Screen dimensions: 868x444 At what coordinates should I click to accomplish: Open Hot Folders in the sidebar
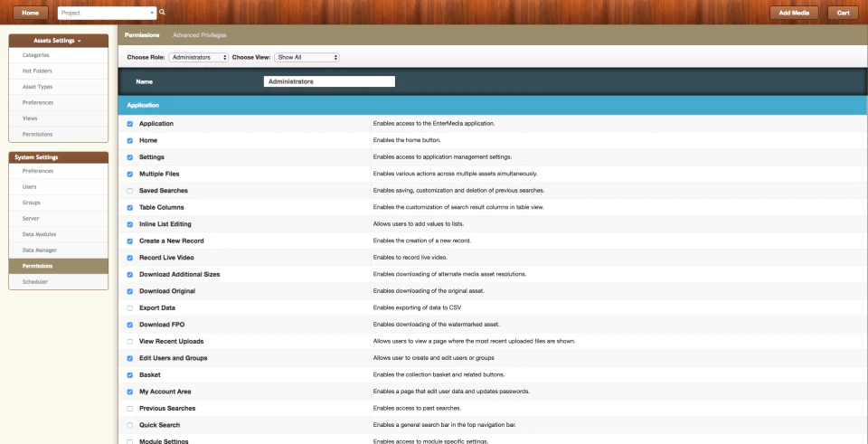[58, 71]
